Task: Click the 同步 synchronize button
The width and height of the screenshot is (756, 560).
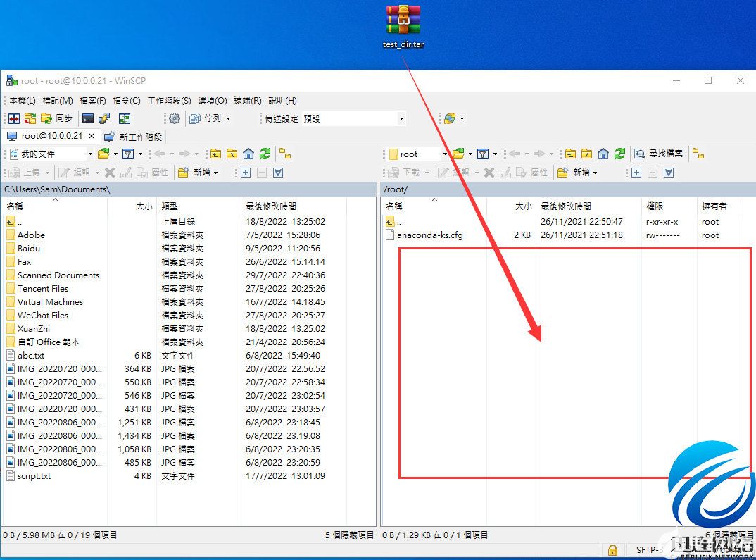Action: click(x=56, y=118)
